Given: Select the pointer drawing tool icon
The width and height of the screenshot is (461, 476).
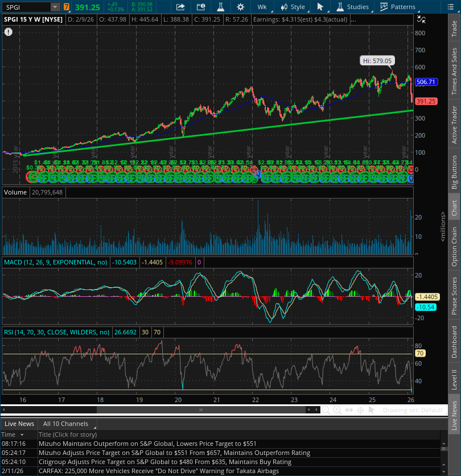Looking at the screenshot, I should (x=320, y=7).
